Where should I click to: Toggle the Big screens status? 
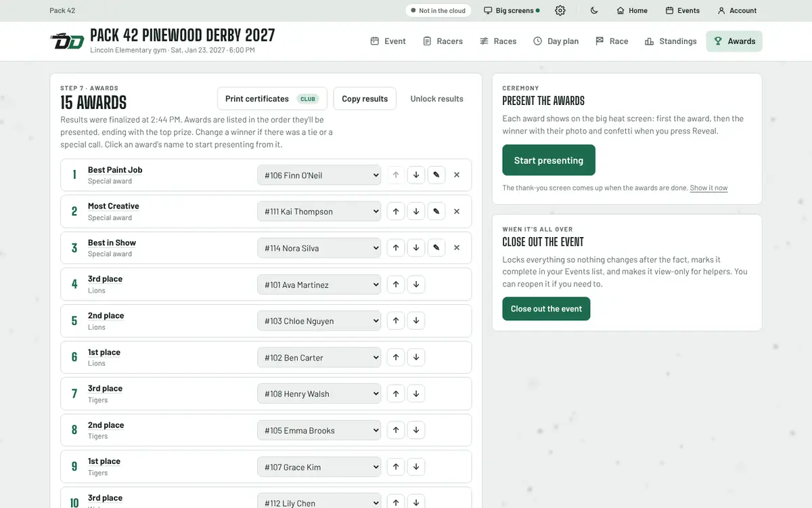point(512,11)
